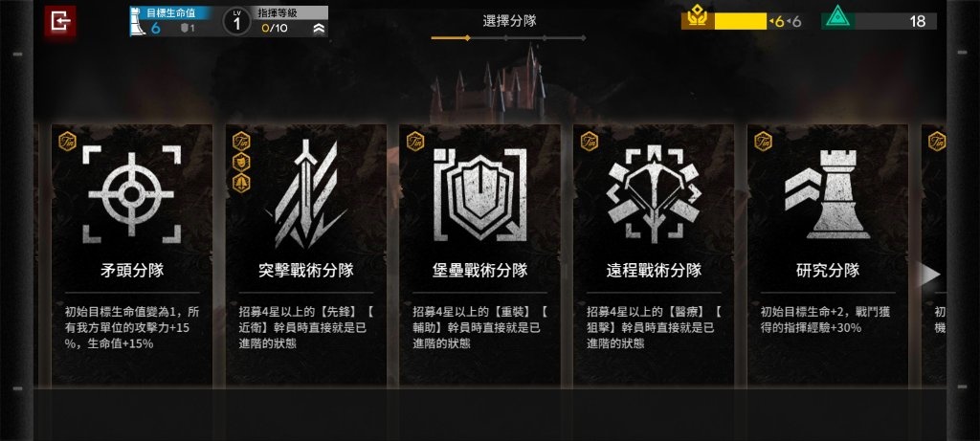
Task: Click first diamond marker on progress line
Action: [x=467, y=38]
